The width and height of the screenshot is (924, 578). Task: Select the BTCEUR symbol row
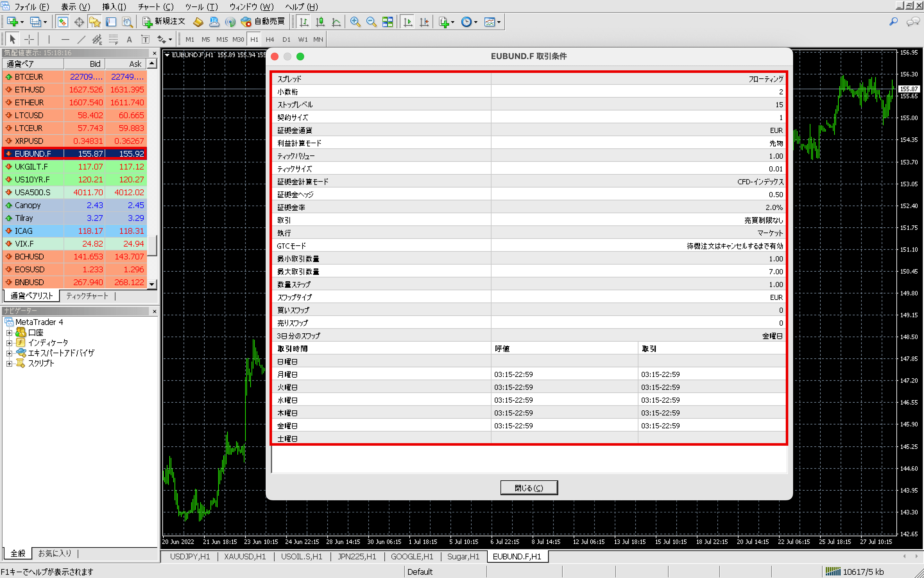(74, 77)
